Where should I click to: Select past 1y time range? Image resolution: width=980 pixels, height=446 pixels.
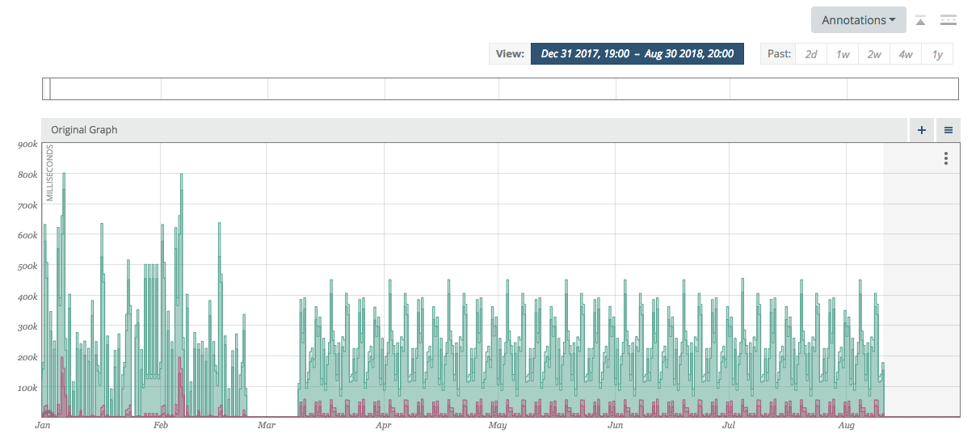pyautogui.click(x=937, y=54)
